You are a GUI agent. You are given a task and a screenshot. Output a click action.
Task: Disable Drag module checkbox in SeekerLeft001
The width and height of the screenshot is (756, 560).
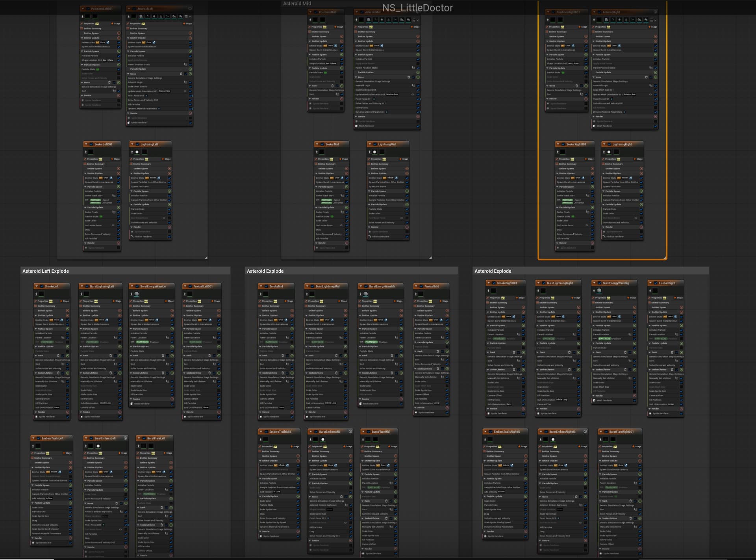(118, 230)
